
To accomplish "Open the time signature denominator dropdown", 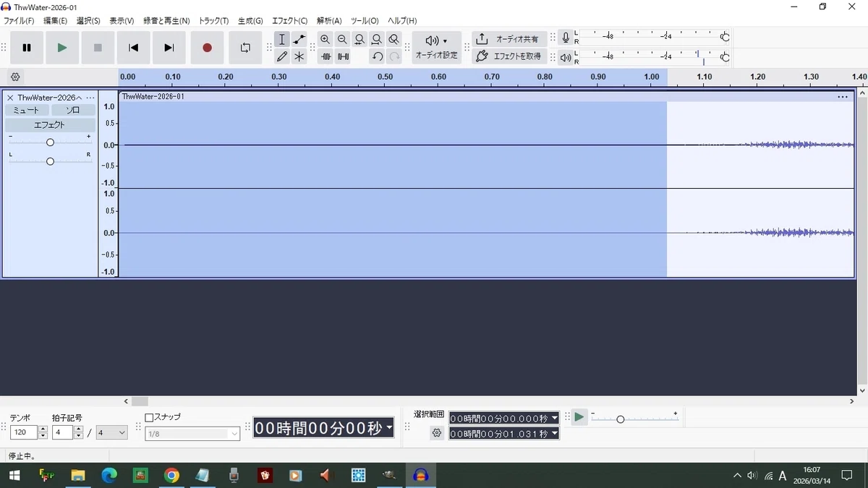I will (112, 432).
